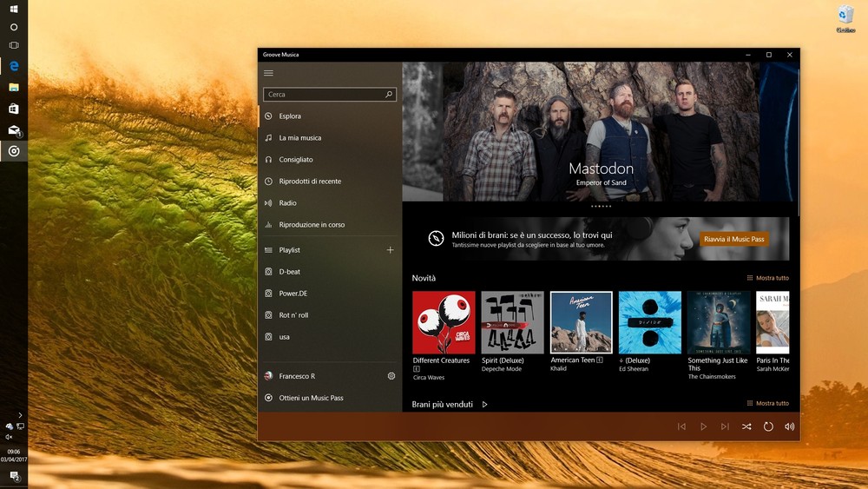The height and width of the screenshot is (489, 868).
Task: Click Depeche Mode artist name
Action: (502, 369)
